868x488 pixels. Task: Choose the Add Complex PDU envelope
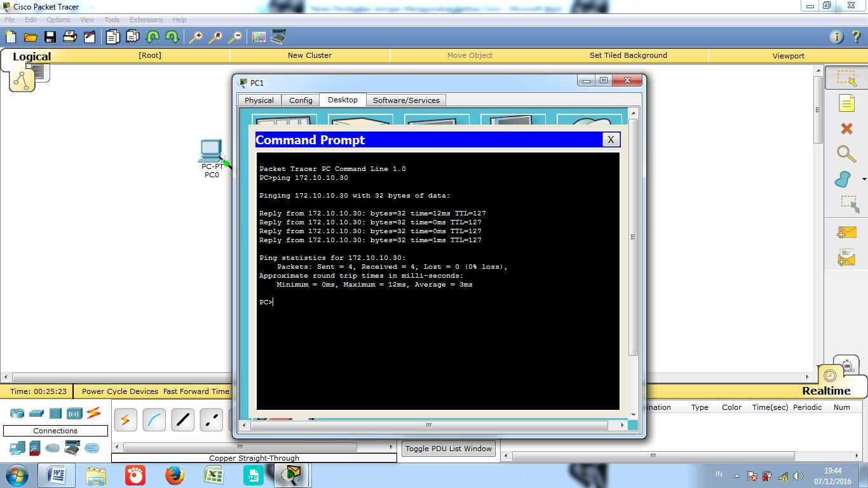point(846,257)
